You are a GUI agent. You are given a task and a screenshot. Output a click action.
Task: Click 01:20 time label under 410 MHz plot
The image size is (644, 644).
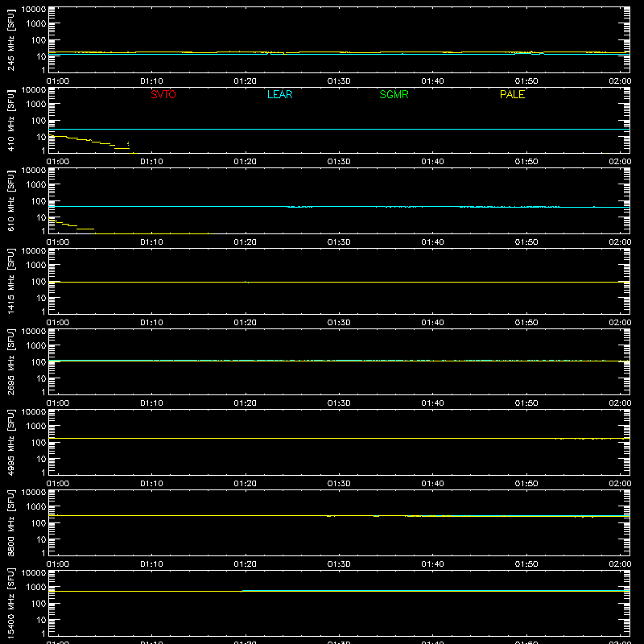pos(246,162)
